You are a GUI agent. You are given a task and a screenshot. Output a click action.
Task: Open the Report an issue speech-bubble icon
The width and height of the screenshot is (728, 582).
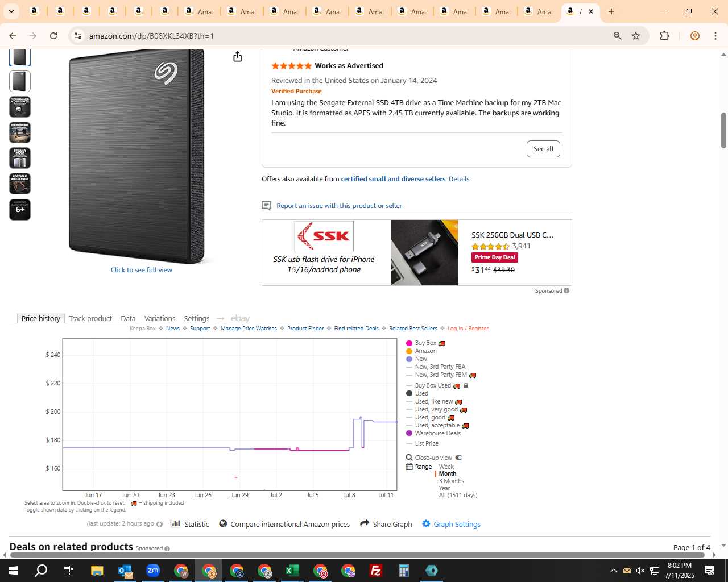pos(266,206)
